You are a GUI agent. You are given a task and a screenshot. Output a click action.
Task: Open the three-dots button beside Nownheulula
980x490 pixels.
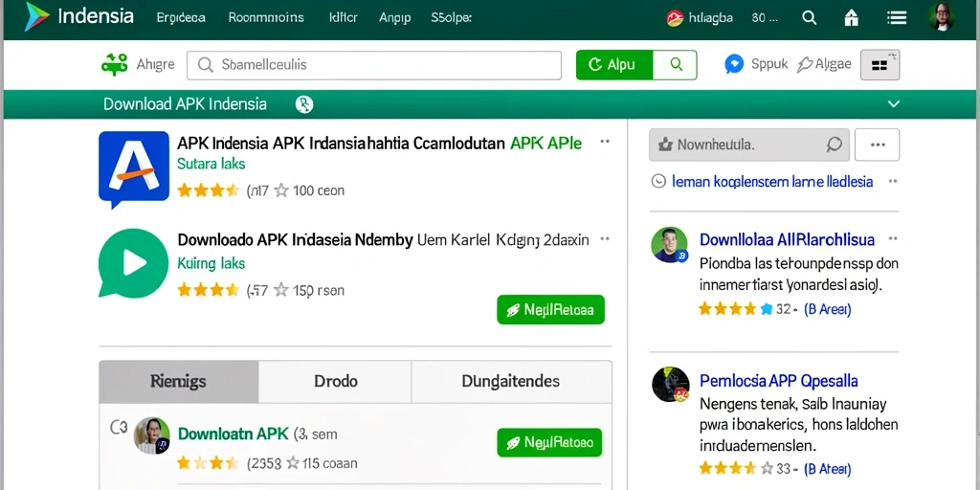click(x=877, y=145)
